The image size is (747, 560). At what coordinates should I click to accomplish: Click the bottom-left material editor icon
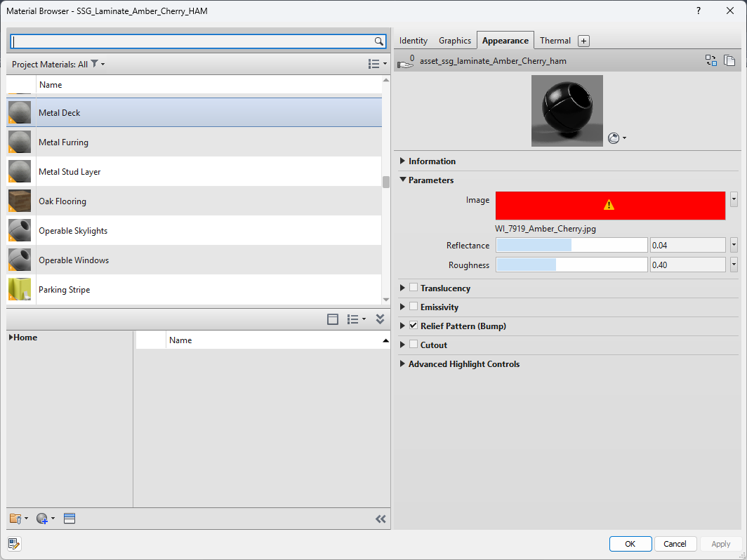[14, 543]
